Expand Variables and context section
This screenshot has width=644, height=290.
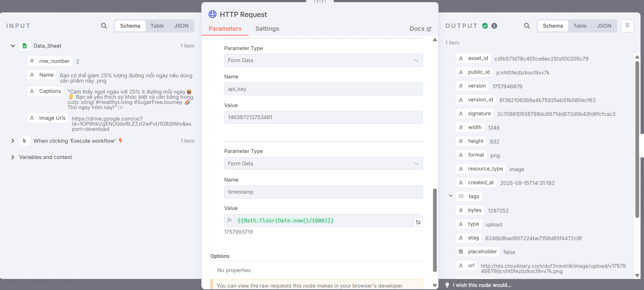13,157
